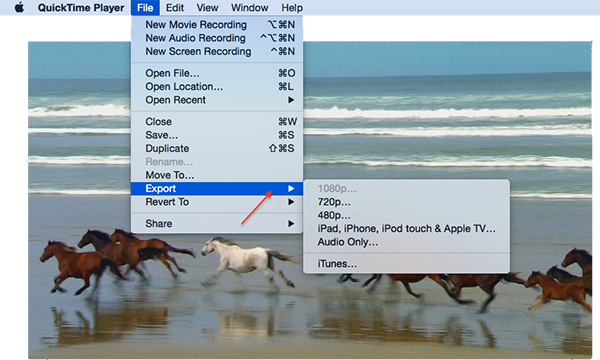Open the Apple menu
Screen dimensions: 600x360
[x=19, y=7]
